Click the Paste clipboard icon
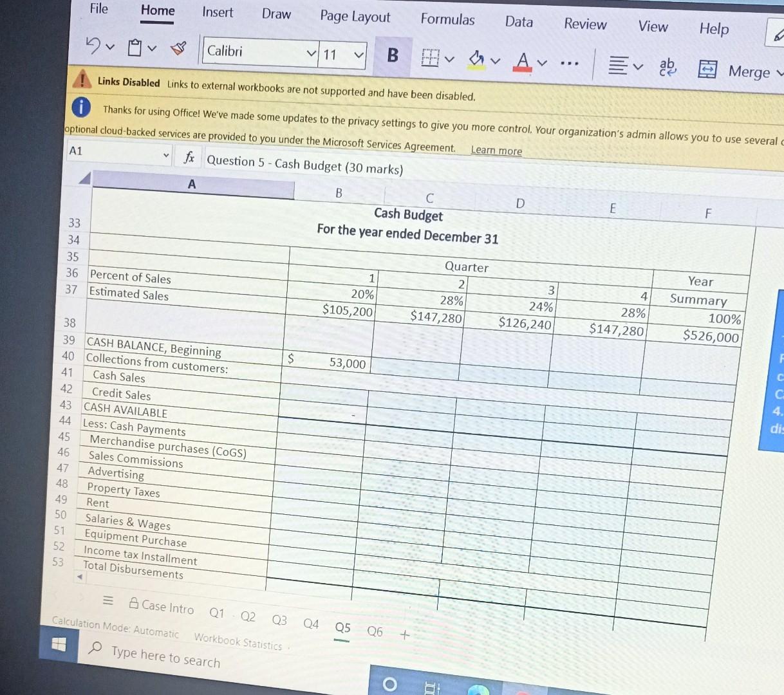The width and height of the screenshot is (784, 695). (133, 48)
